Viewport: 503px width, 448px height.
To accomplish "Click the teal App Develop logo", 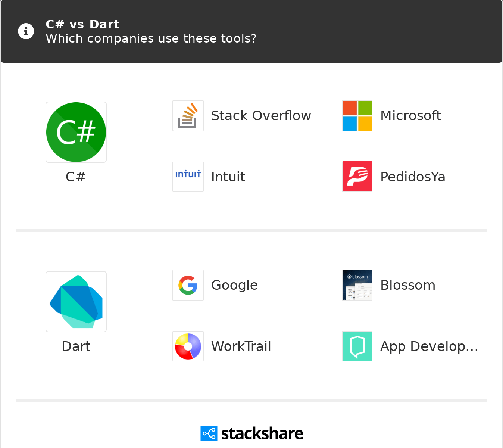I will [357, 346].
